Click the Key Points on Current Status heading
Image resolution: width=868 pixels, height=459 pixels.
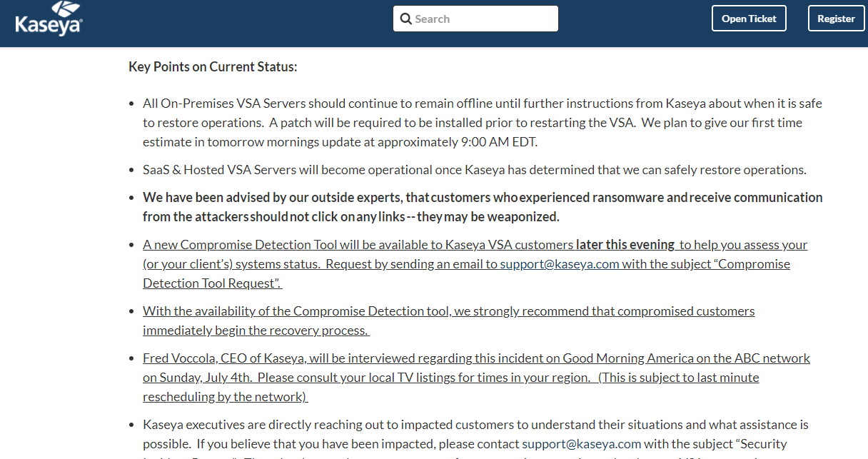pyautogui.click(x=213, y=67)
